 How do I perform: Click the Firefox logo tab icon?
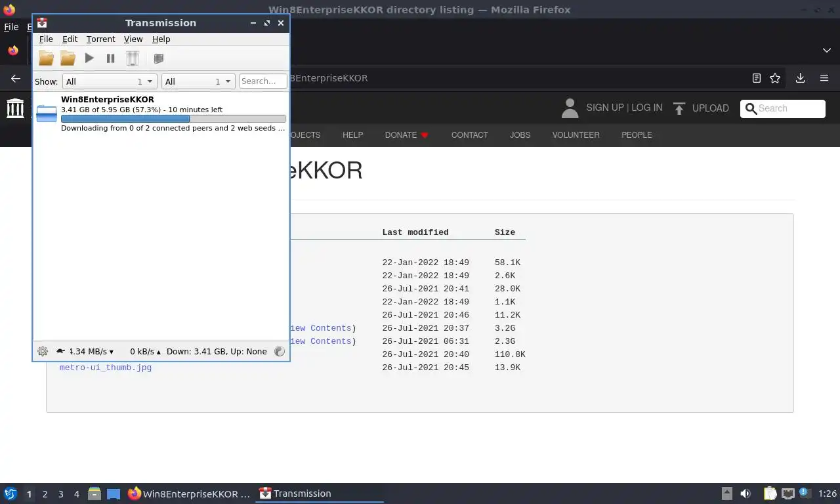tap(13, 50)
